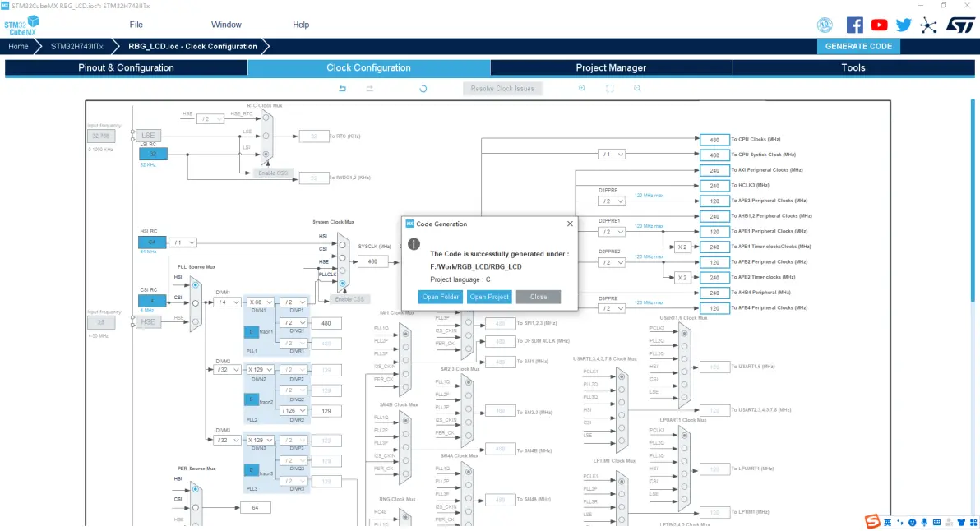Screen dimensions: 980x531
Task: Open the ST YouTube channel icon
Action: (880, 25)
